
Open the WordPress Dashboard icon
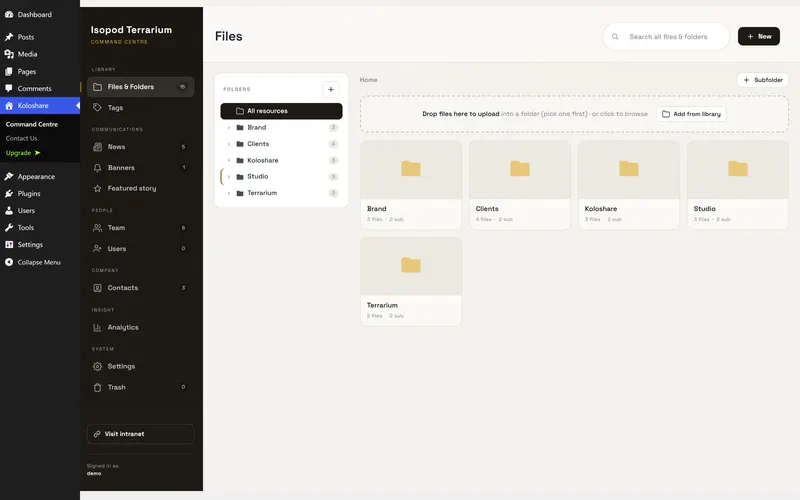[9, 14]
